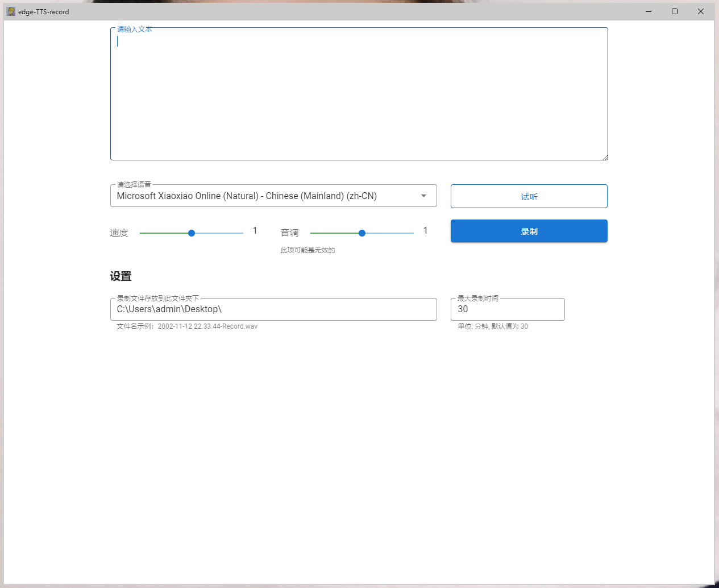Screen dimensions: 719x588
Task: Click the 速度 speed slider handle
Action: 192,233
